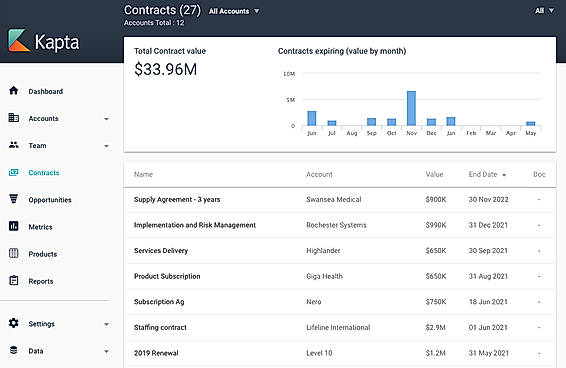Click the Opportunities funnel icon
The height and width of the screenshot is (368, 566).
[x=14, y=199]
